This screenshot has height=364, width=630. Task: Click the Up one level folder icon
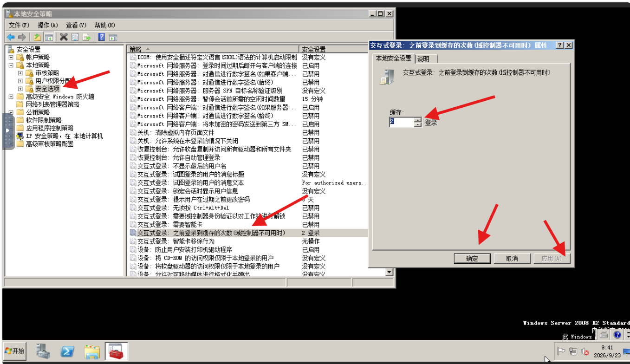coord(37,37)
